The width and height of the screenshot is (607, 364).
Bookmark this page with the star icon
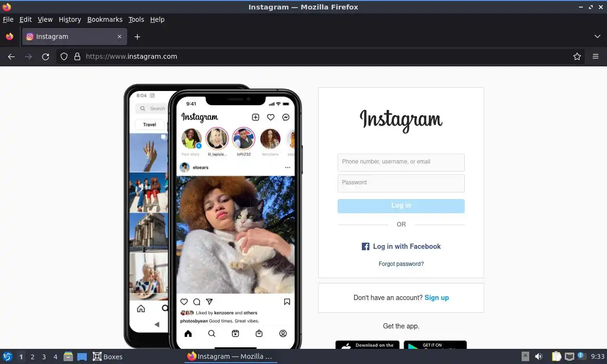577,56
